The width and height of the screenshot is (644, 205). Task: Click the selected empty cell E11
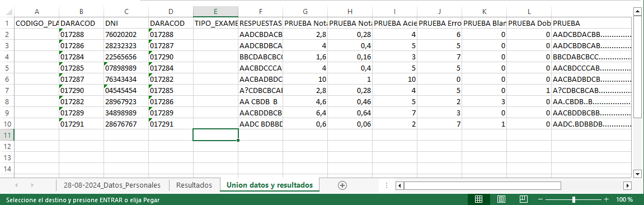(x=215, y=135)
